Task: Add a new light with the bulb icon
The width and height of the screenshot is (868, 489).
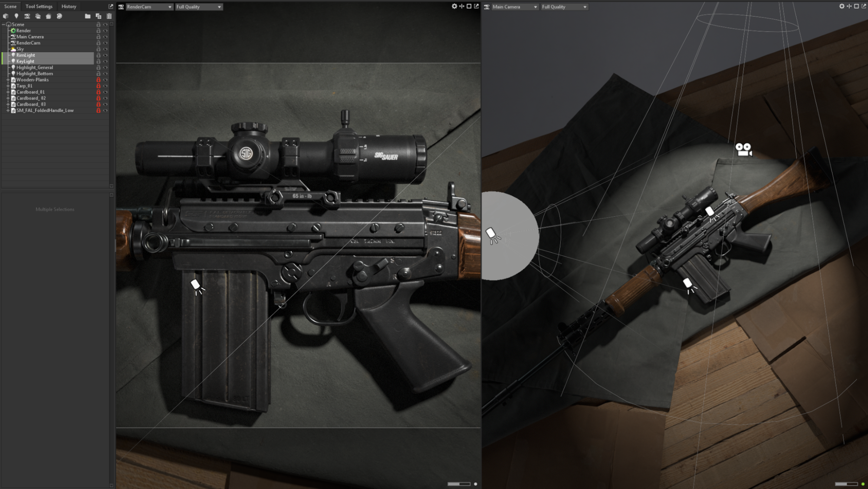Action: [16, 16]
